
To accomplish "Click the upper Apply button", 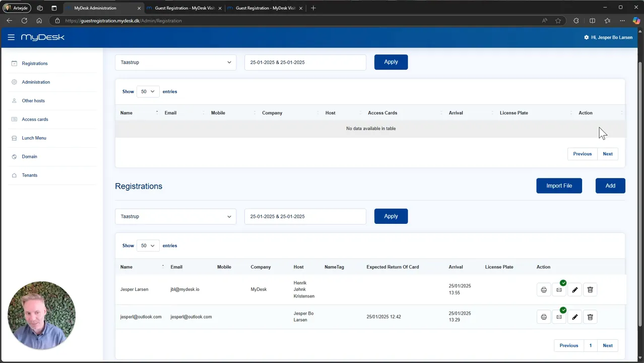I will (391, 62).
